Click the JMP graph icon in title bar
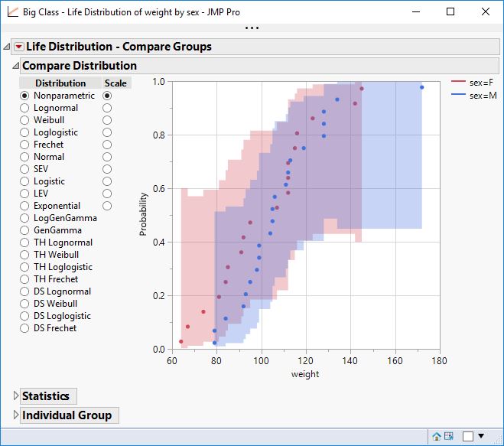Screen dimensions: 504x446 click(x=13, y=12)
